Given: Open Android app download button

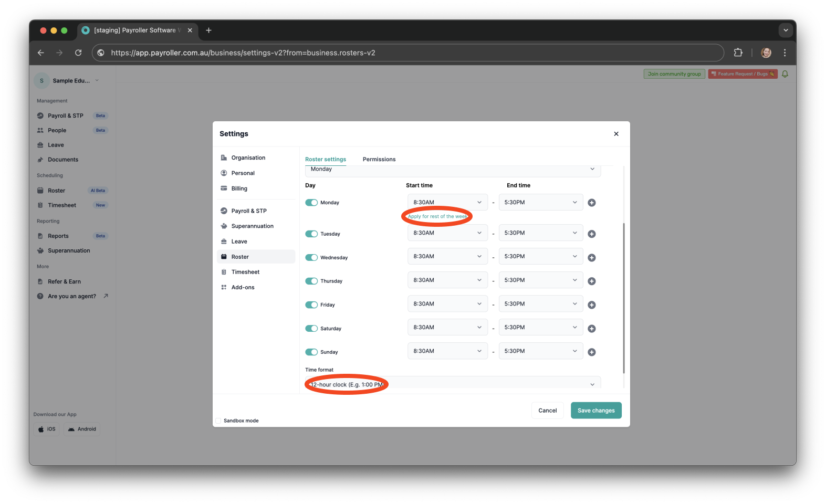Looking at the screenshot, I should (x=82, y=429).
